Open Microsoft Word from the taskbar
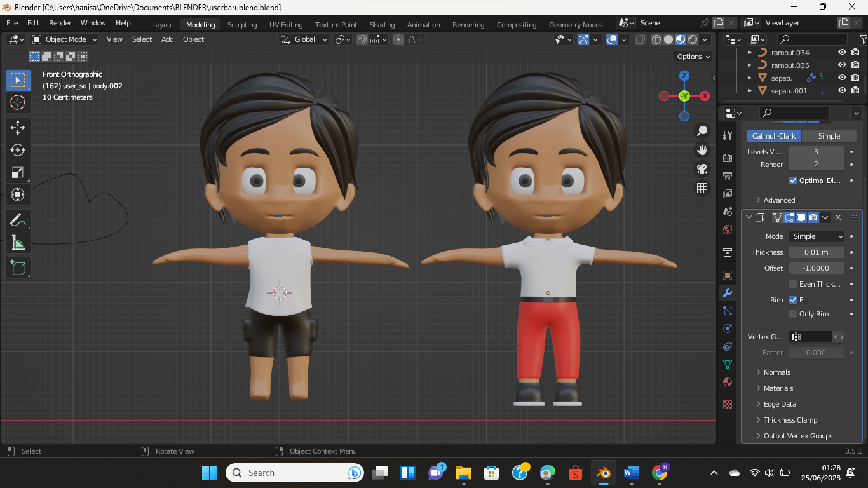This screenshot has height=488, width=868. 631,473
